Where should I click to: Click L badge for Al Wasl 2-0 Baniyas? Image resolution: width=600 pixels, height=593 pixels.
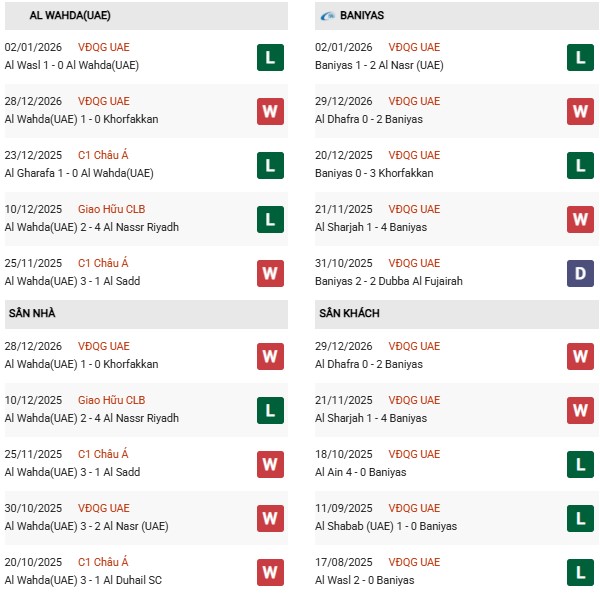pyautogui.click(x=581, y=572)
